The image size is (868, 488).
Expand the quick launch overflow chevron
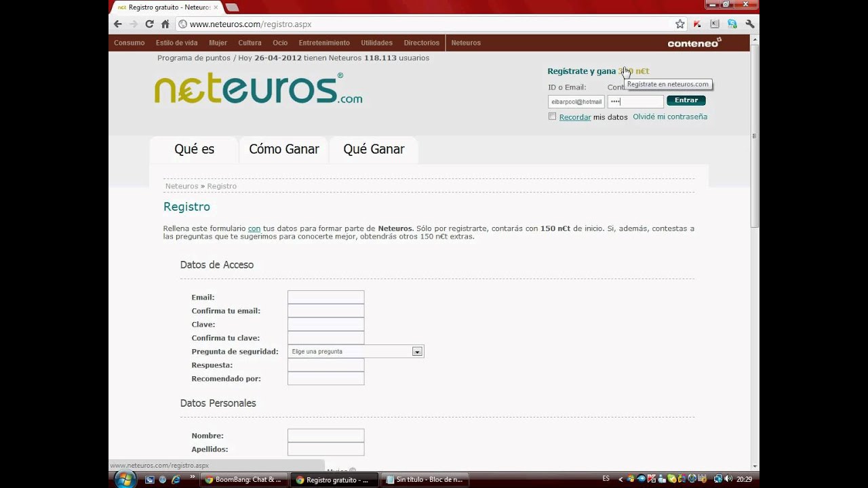(x=192, y=478)
